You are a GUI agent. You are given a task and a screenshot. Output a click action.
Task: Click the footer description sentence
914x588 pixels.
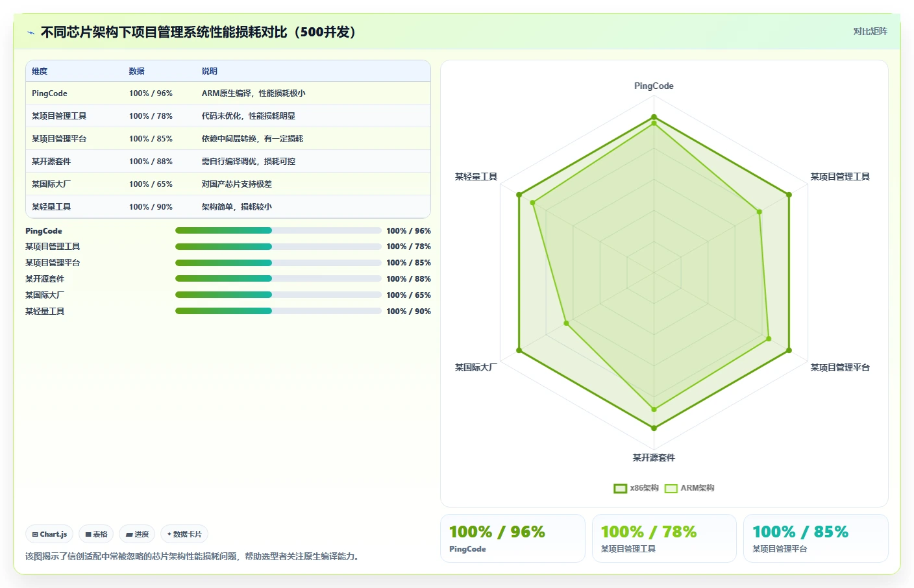[x=193, y=556]
